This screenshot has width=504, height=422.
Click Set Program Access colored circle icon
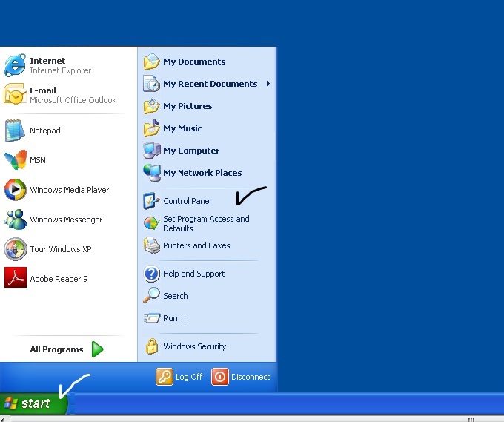(151, 223)
